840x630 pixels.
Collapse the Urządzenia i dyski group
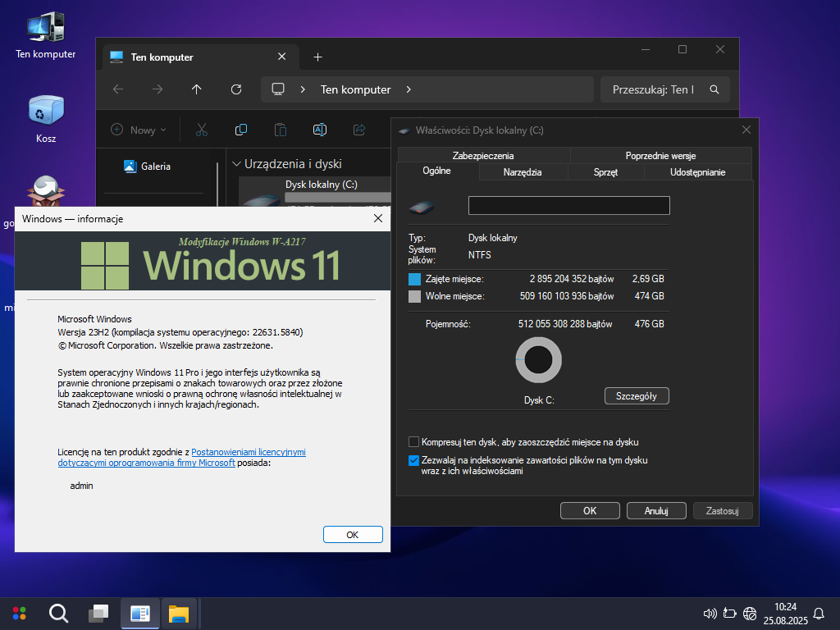pos(236,164)
